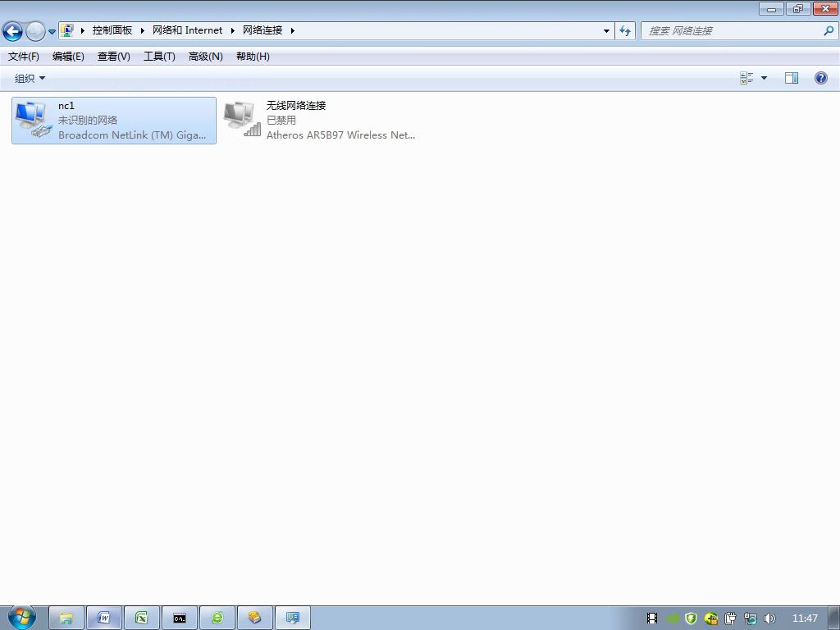Open the 帮助(H) menu
This screenshot has width=840, height=630.
pyautogui.click(x=253, y=57)
